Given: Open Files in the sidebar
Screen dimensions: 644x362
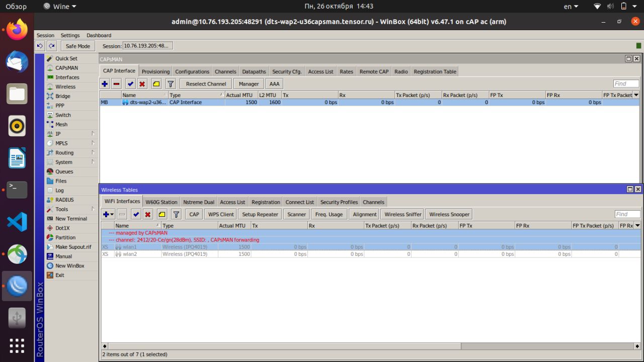Looking at the screenshot, I should click(x=60, y=181).
